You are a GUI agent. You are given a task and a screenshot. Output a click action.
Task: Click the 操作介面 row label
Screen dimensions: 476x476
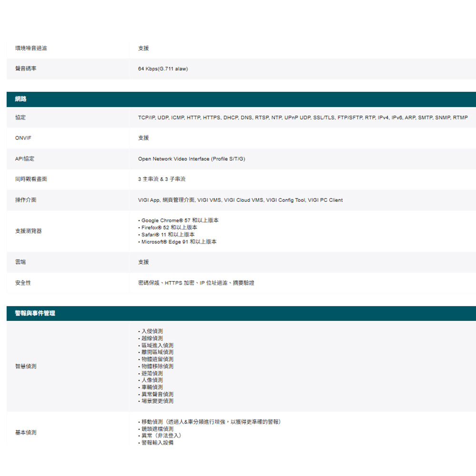coord(26,200)
